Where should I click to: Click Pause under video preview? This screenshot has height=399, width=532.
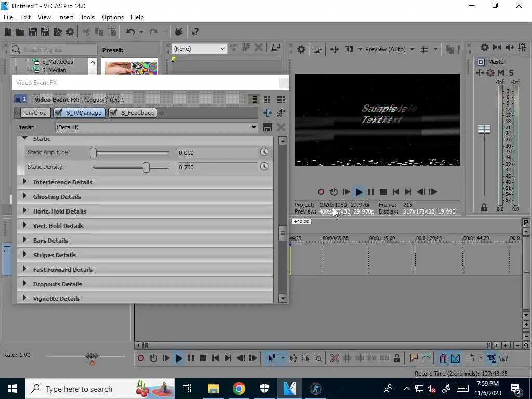[x=371, y=192]
